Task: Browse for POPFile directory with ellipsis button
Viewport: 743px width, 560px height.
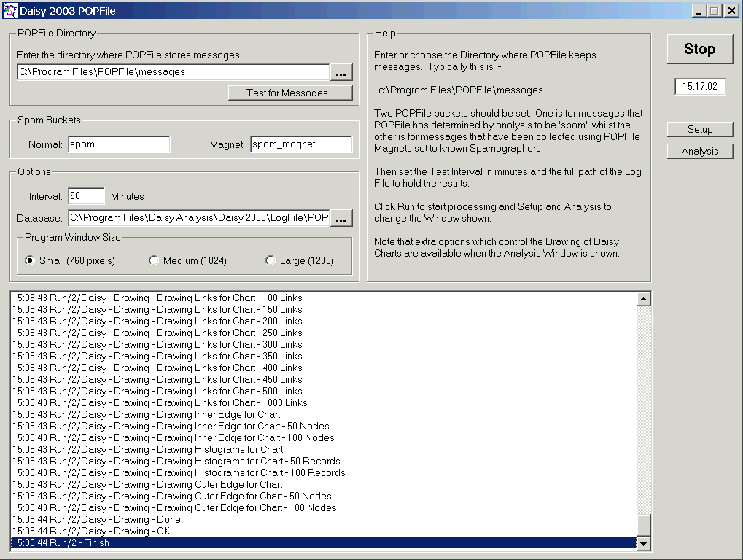Action: coord(341,72)
